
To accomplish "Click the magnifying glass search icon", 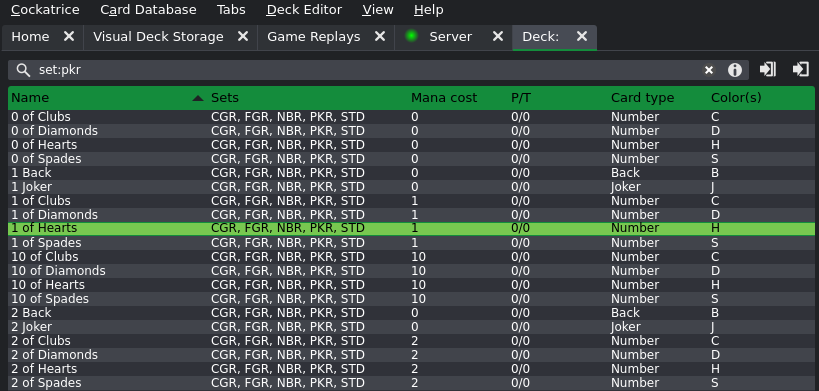I will coord(22,70).
